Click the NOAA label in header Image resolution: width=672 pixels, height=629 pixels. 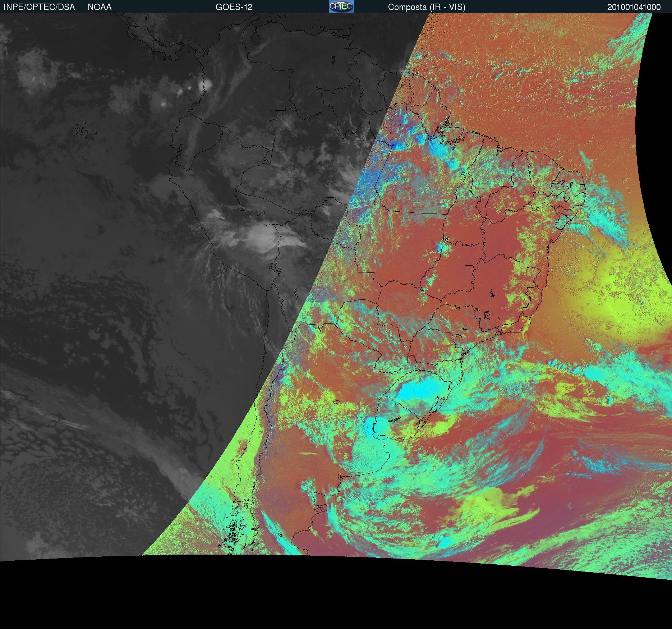click(x=100, y=7)
